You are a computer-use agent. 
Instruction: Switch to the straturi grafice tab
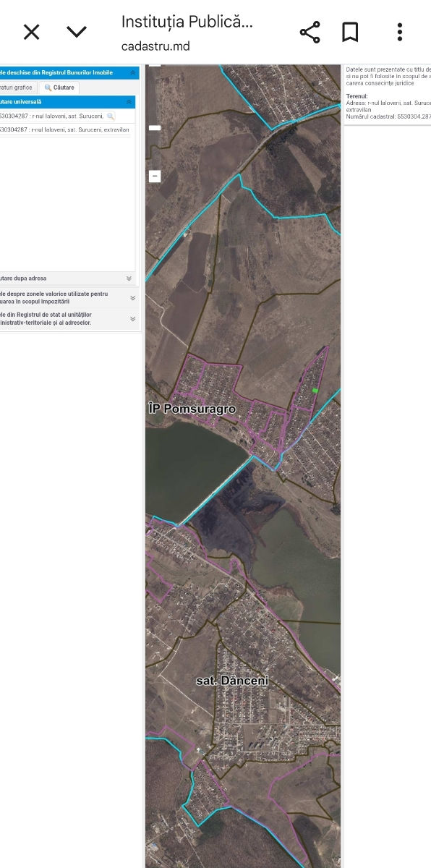click(x=17, y=88)
